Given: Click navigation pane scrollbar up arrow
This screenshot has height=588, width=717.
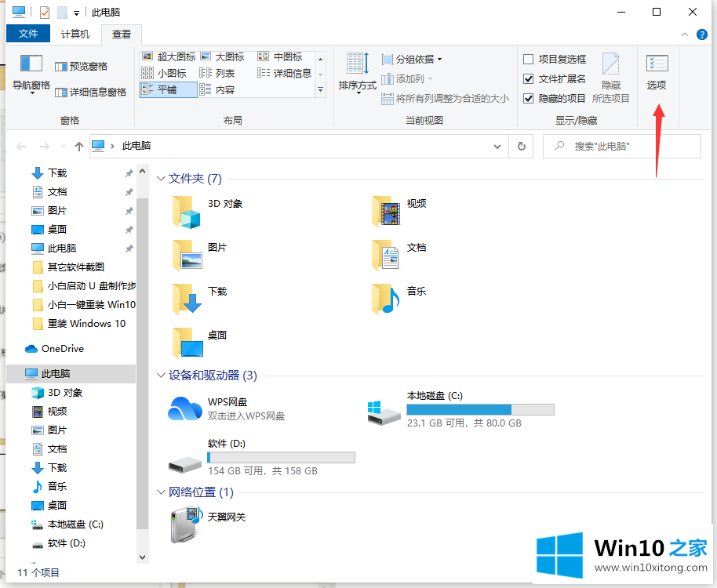Looking at the screenshot, I should pos(142,172).
